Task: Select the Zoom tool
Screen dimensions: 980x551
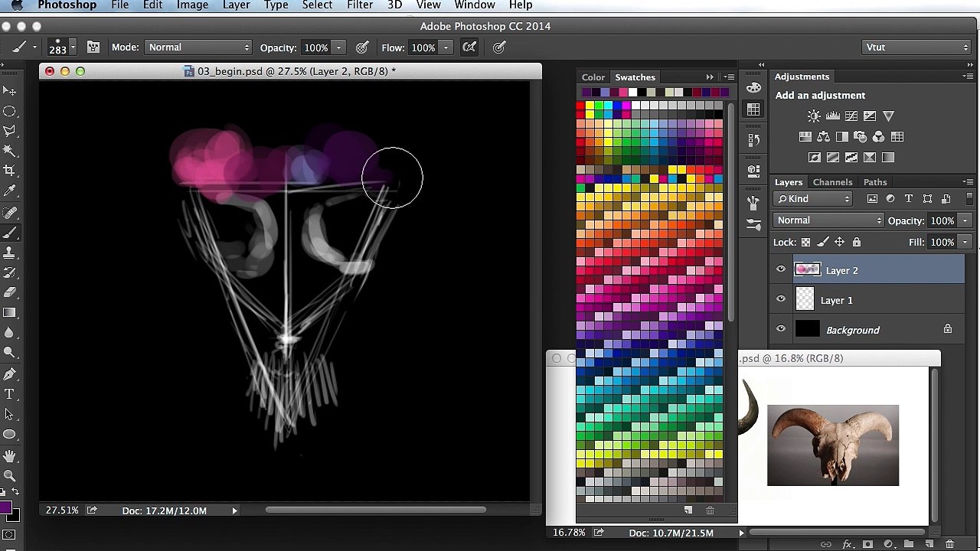Action: (x=9, y=475)
